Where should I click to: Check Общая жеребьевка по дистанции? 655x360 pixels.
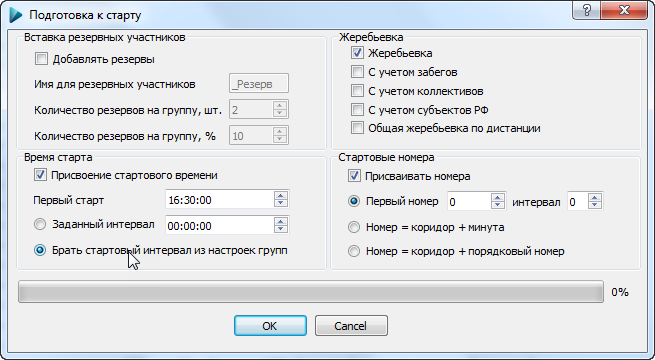[357, 128]
